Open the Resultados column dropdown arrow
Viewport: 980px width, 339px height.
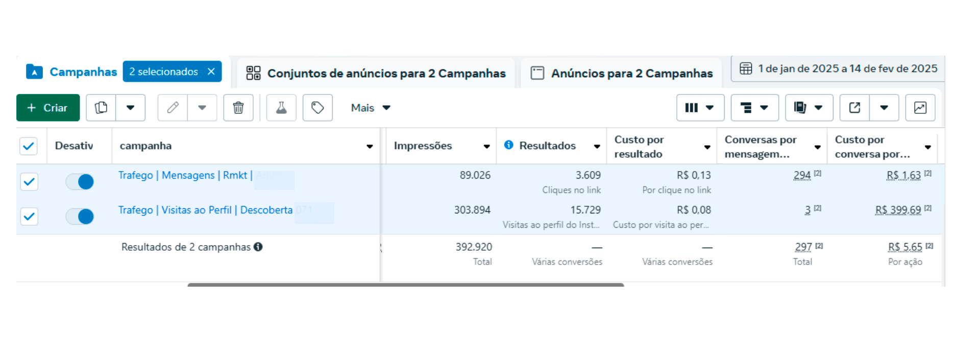tap(597, 146)
